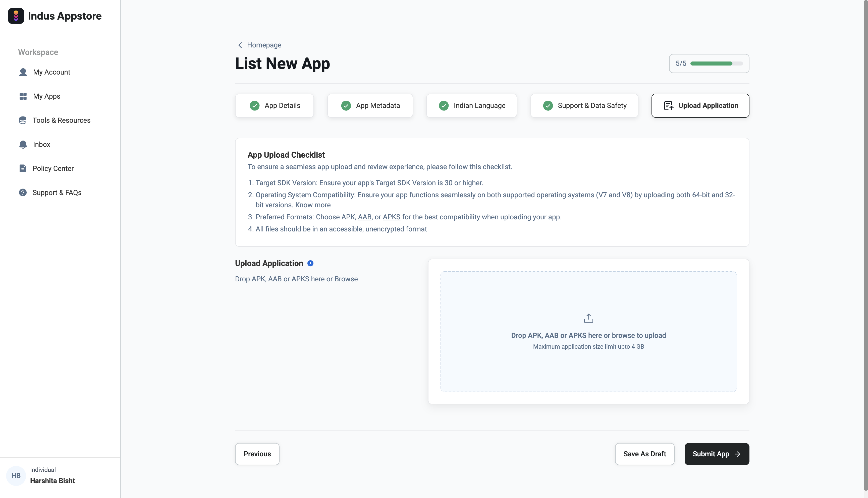
Task: Click the drop zone to browse files
Action: (588, 331)
